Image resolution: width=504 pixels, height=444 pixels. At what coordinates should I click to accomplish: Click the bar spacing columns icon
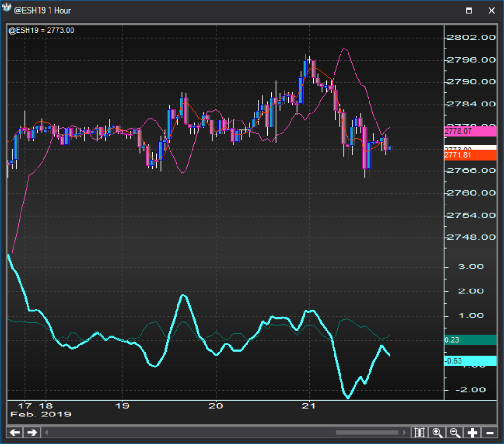click(x=419, y=432)
